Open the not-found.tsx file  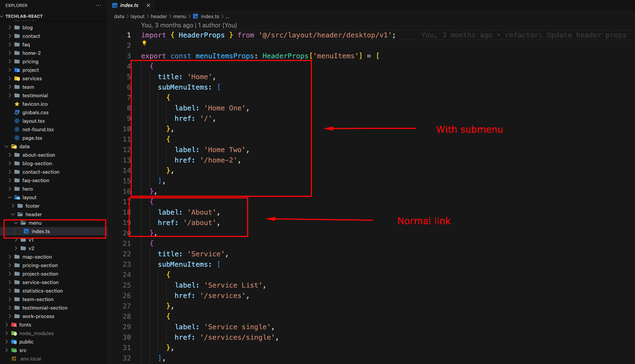(38, 130)
